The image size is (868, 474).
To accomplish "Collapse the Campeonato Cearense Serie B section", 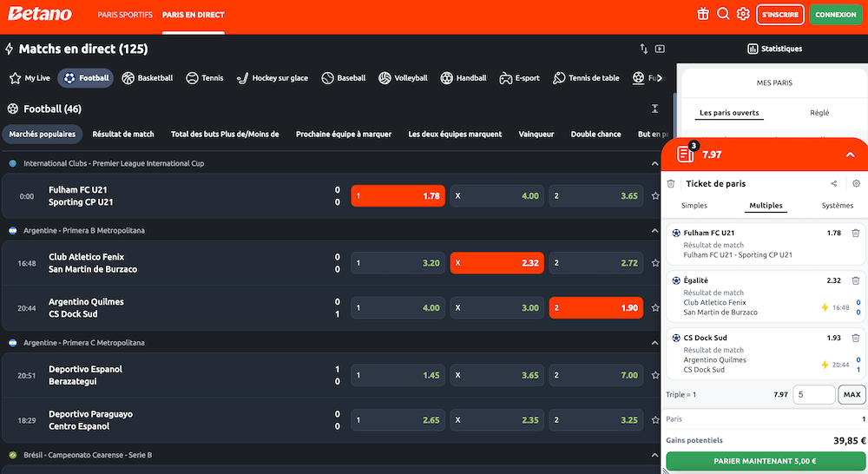I will click(654, 455).
